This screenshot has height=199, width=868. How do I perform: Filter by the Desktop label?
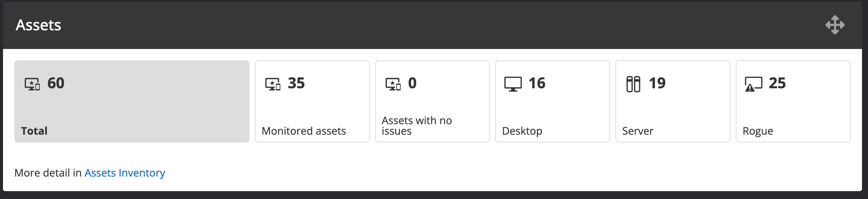[522, 131]
